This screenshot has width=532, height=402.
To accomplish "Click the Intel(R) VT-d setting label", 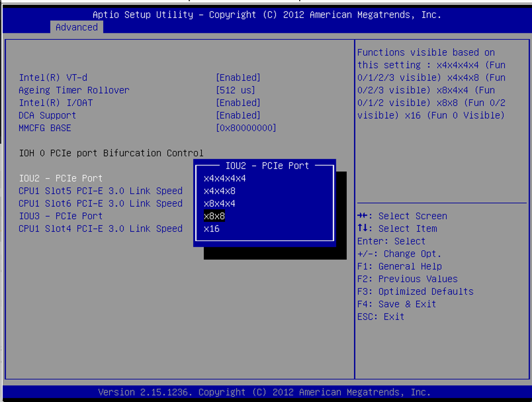I will 53,78.
